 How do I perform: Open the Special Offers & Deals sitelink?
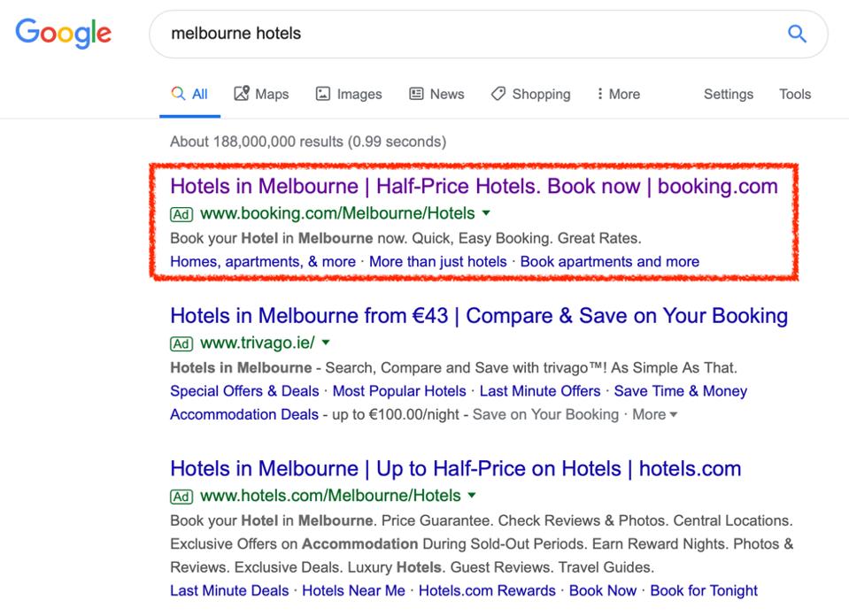[243, 391]
